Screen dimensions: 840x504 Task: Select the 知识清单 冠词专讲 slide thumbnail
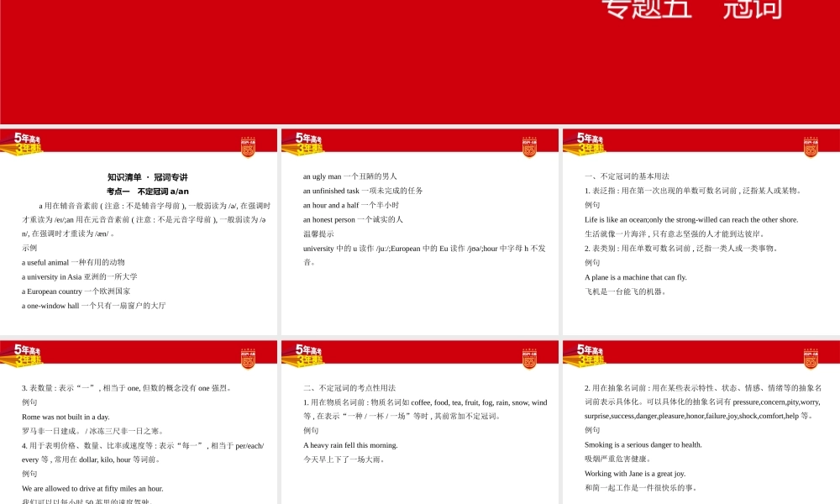(139, 235)
